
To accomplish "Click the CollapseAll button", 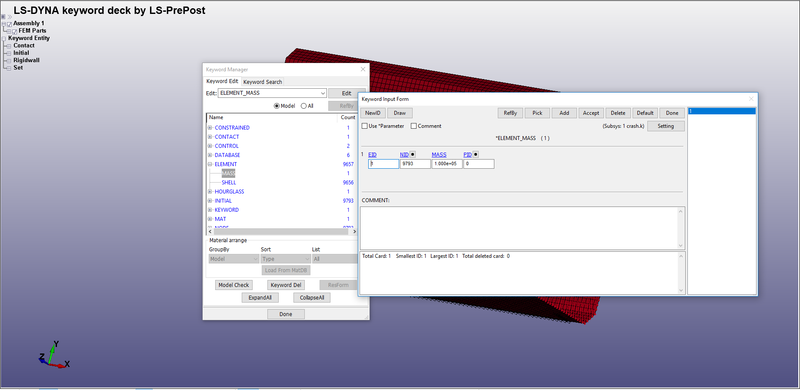I will click(312, 298).
